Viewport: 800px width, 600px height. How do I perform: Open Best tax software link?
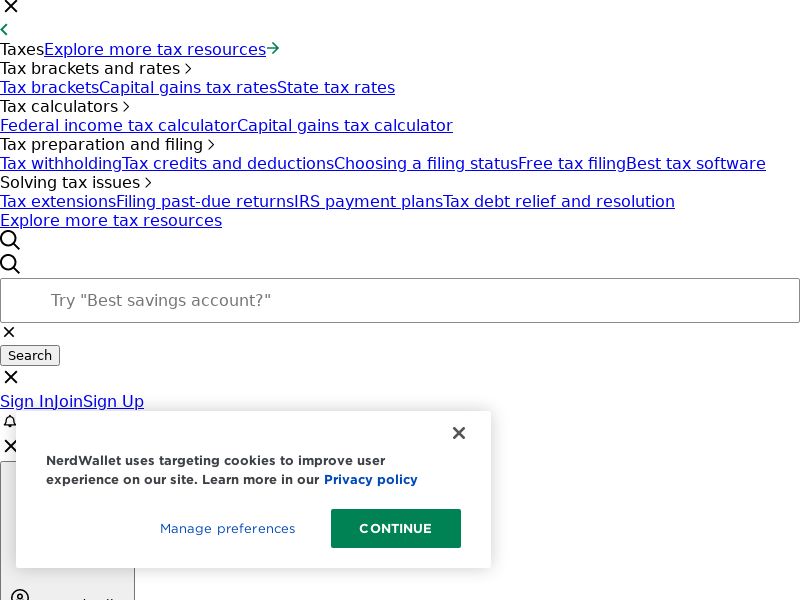click(x=696, y=164)
